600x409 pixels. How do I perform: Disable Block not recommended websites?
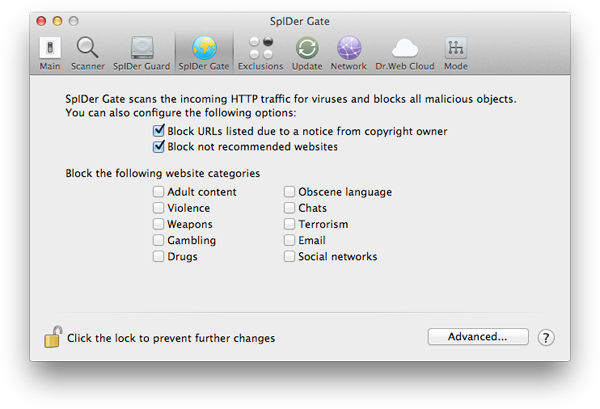pos(158,147)
